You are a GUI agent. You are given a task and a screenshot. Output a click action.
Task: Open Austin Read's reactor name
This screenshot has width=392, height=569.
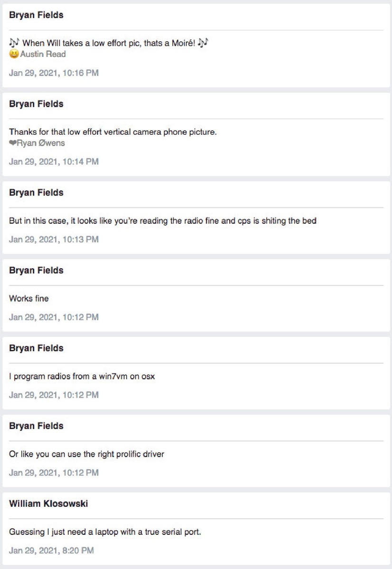[43, 54]
